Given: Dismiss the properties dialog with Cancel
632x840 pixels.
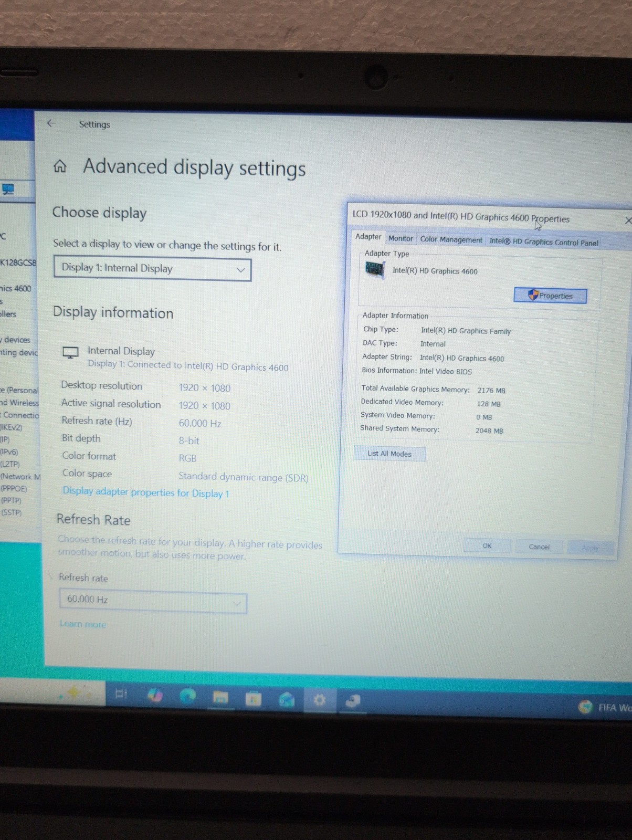Looking at the screenshot, I should [x=539, y=547].
